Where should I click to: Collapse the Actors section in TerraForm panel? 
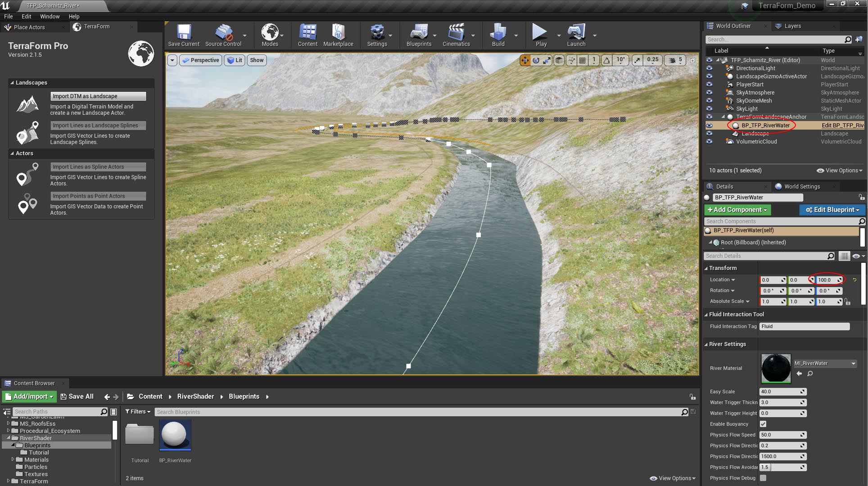(x=12, y=153)
